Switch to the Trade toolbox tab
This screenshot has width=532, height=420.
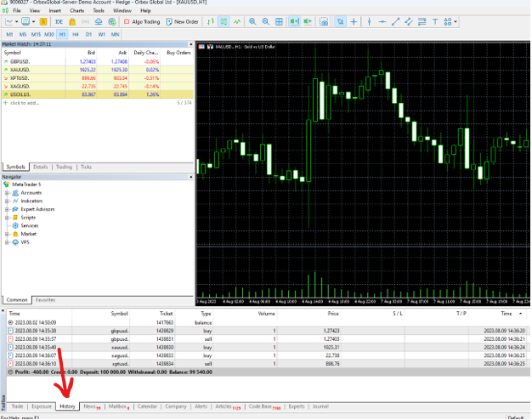[17, 406]
